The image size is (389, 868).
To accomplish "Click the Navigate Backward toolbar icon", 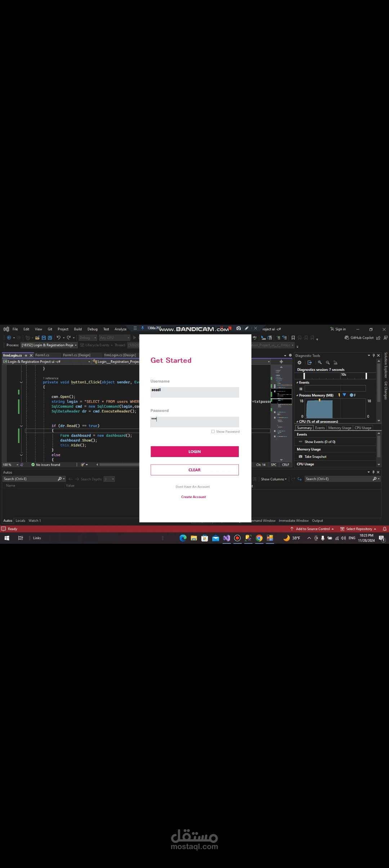I will 9,338.
